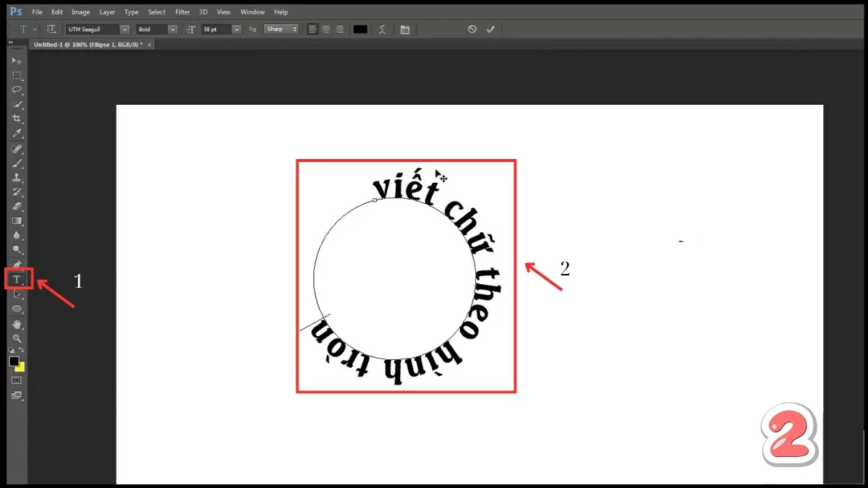Viewport: 868px width, 488px height.
Task: Open the UTM Seagull font family dropdown
Action: coord(123,29)
